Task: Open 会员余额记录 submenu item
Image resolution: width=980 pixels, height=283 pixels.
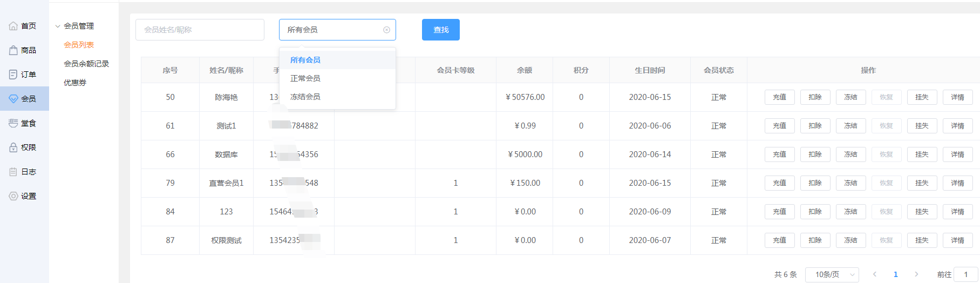Action: point(86,64)
